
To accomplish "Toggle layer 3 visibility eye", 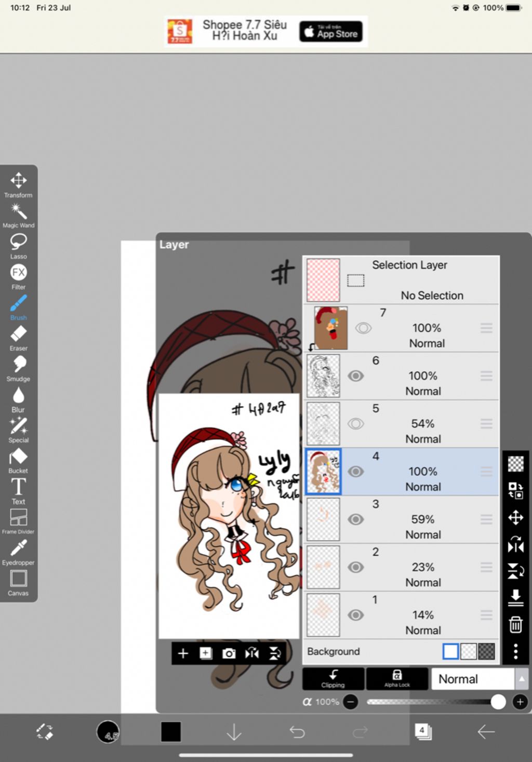I will click(356, 519).
